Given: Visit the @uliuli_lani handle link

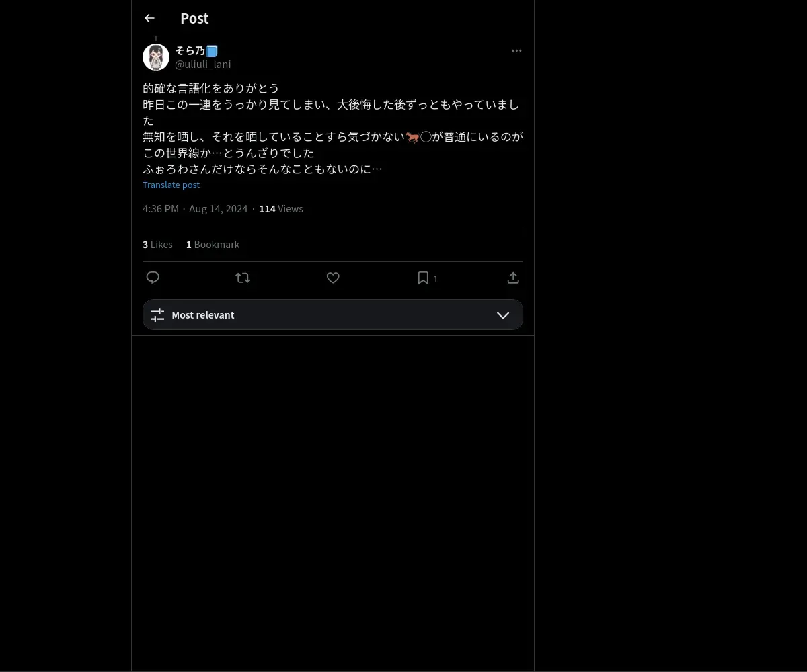Looking at the screenshot, I should pos(203,65).
